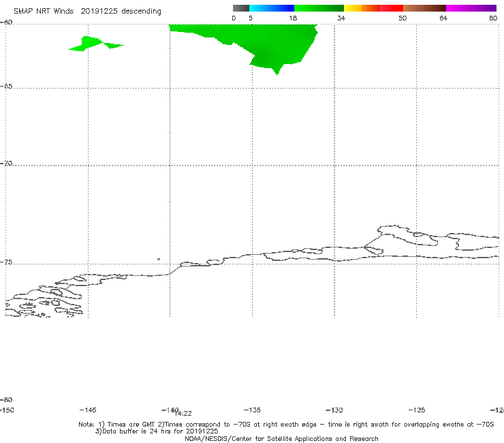Screen dimensions: 504x443
Task: Click the 'NOAA/NESDIS/Center for Satellite Applications' credit
Action: tap(281, 438)
